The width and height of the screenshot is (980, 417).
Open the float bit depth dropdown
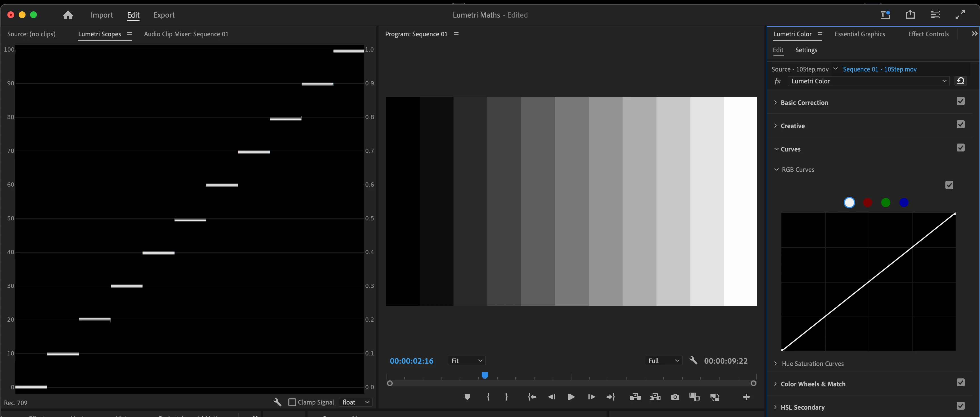(x=355, y=402)
